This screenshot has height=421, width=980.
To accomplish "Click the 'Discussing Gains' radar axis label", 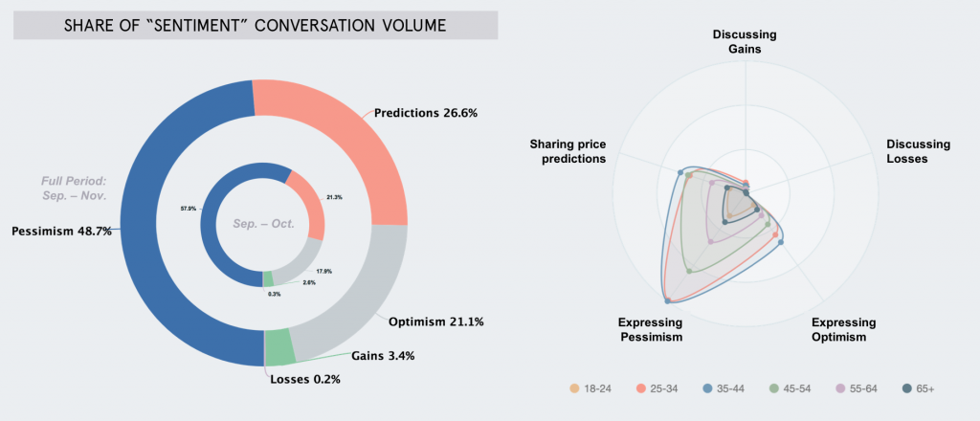I will (745, 42).
